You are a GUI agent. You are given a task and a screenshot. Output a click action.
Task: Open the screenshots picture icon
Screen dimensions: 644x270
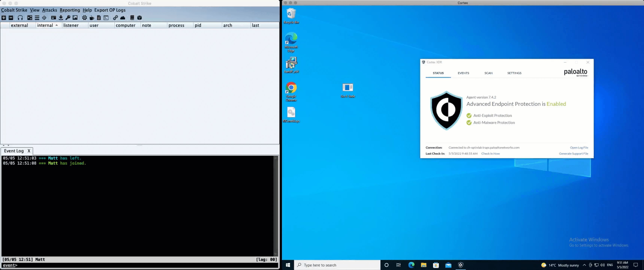pos(75,18)
